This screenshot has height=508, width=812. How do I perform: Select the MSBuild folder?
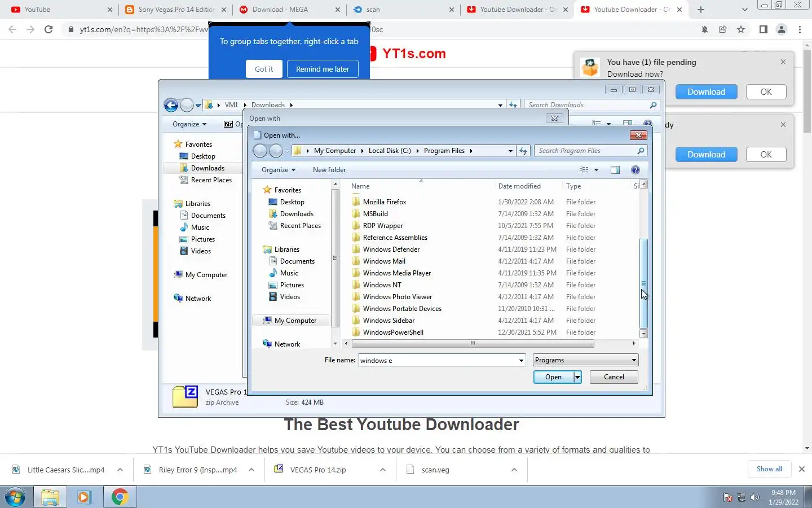click(375, 214)
